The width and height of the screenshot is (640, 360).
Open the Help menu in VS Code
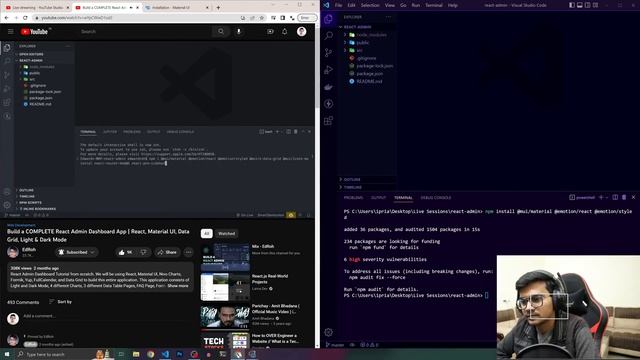(x=453, y=5)
